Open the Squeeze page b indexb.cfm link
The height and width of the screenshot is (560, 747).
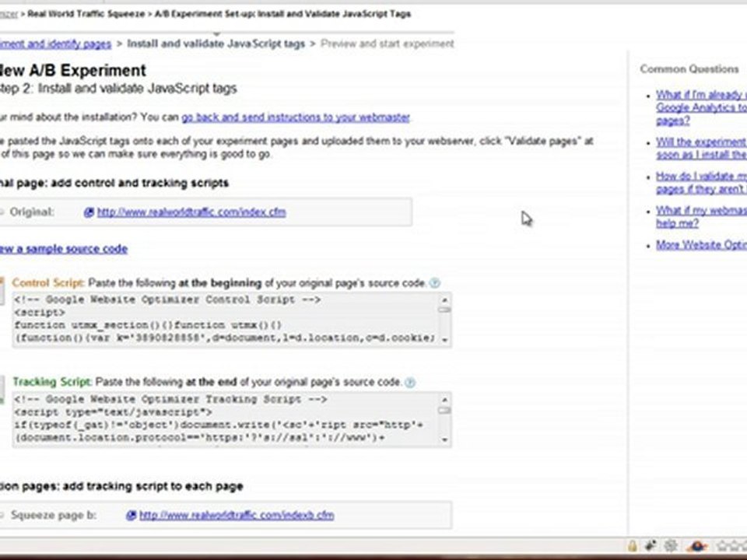point(237,515)
